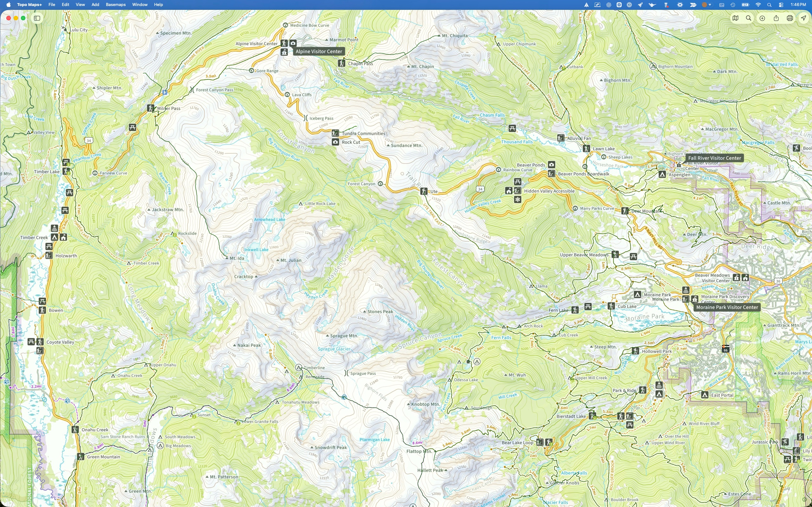Click the Ute trailhead hiker icon

coord(424,191)
